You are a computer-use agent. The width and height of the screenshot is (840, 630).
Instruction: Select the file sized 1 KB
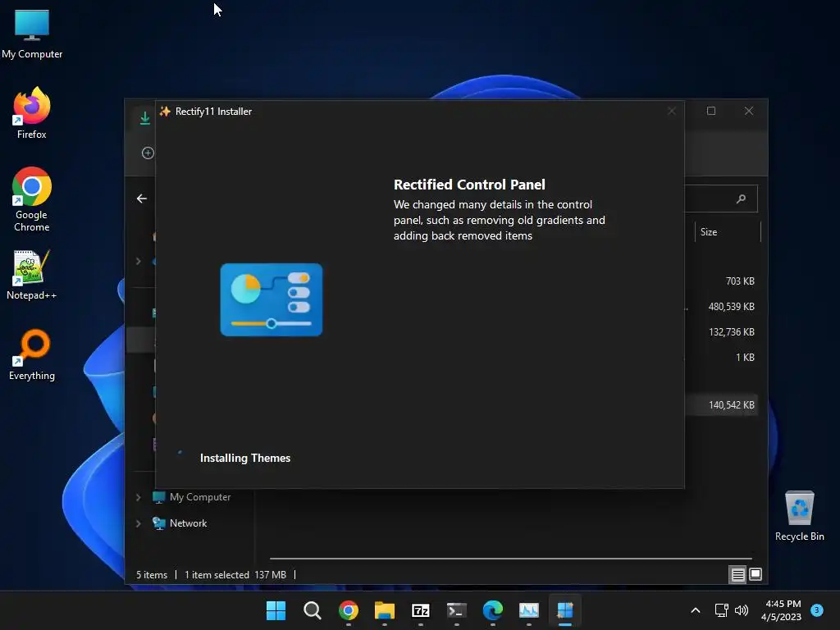pos(745,358)
